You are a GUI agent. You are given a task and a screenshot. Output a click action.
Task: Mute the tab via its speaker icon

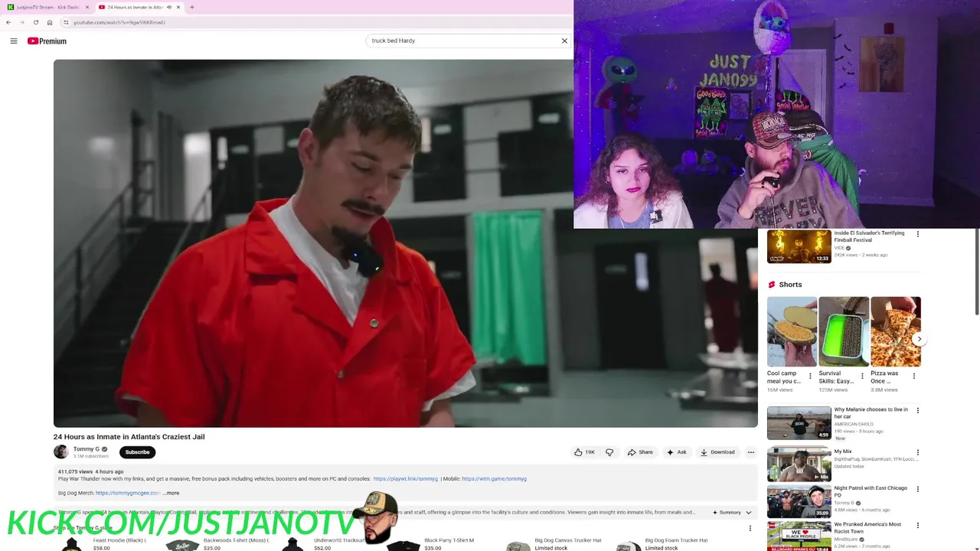pyautogui.click(x=169, y=7)
